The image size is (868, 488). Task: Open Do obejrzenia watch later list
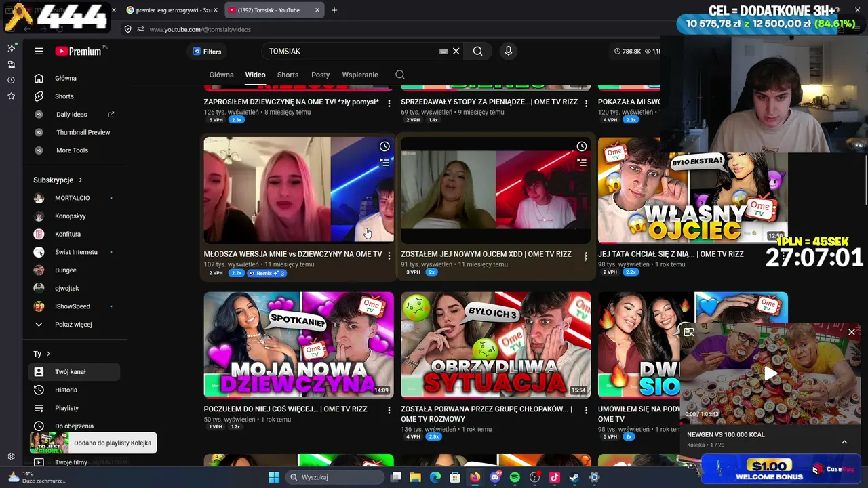coord(75,426)
